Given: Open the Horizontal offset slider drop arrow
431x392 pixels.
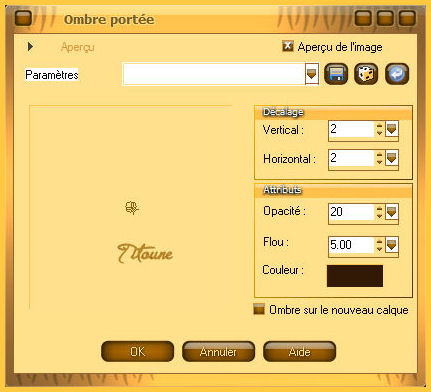Looking at the screenshot, I should 392,158.
